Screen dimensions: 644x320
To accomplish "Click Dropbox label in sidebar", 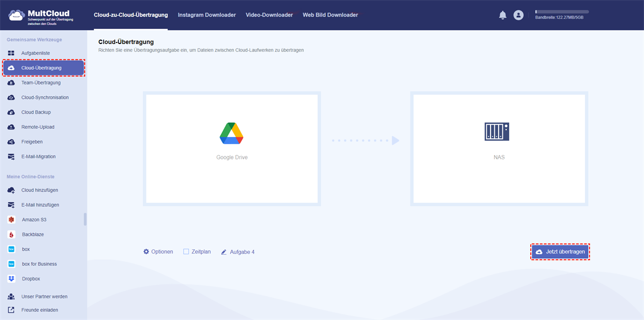I will click(31, 279).
